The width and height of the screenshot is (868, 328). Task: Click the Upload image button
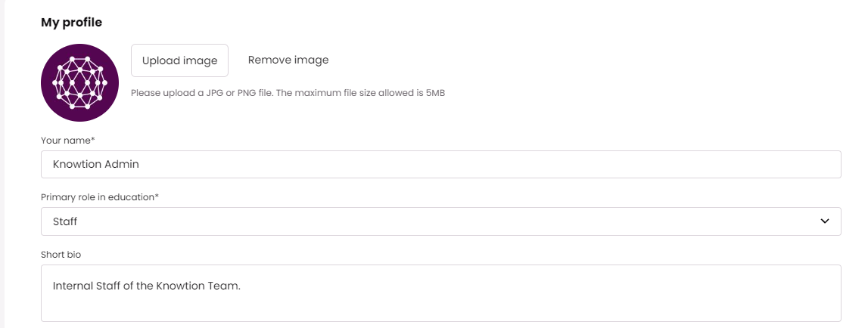tap(179, 60)
